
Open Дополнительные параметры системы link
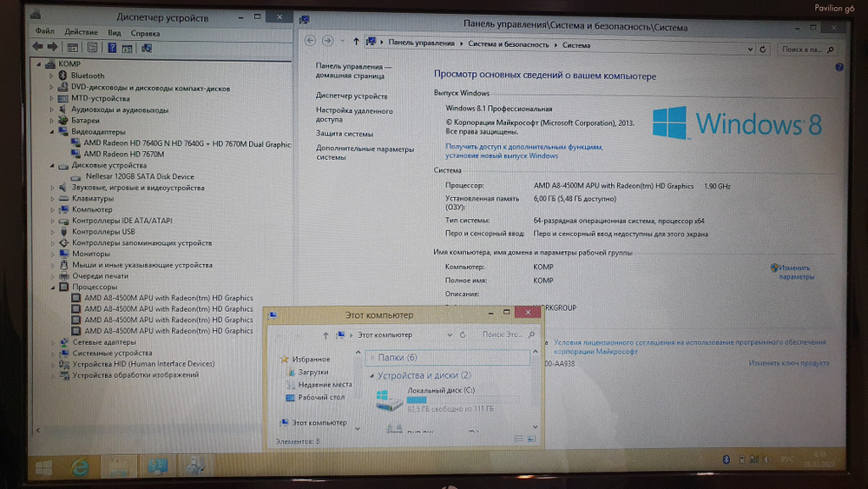(365, 153)
